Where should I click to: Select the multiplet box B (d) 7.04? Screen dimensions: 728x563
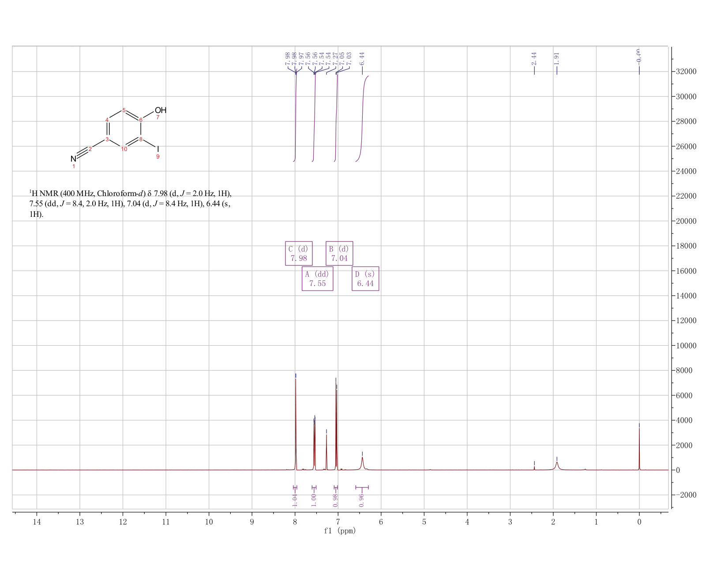[x=339, y=253]
